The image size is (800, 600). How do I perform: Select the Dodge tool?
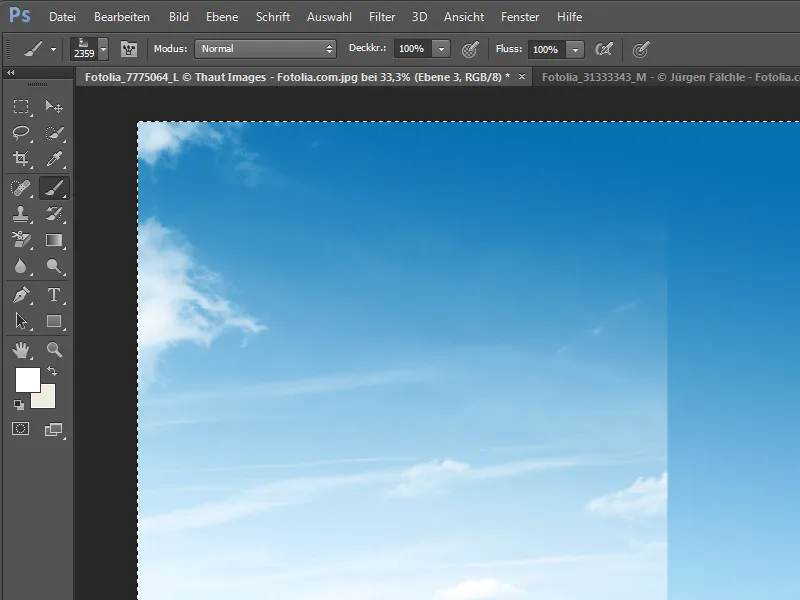(54, 266)
